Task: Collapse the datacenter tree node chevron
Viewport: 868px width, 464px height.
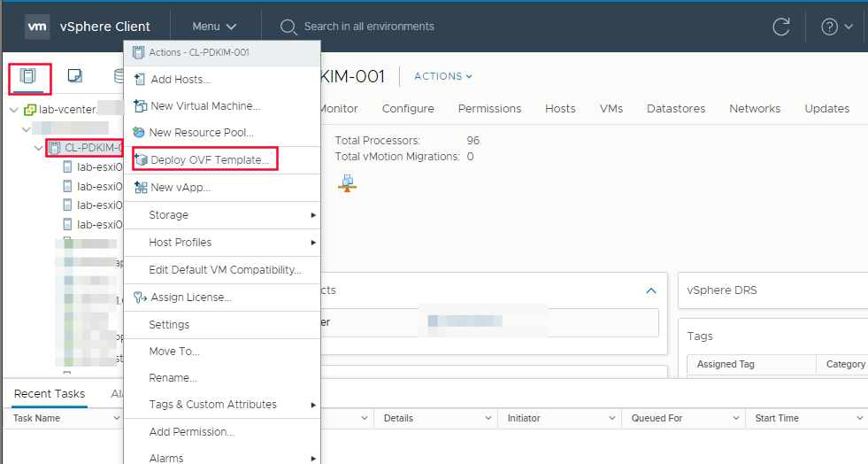Action: click(x=26, y=129)
